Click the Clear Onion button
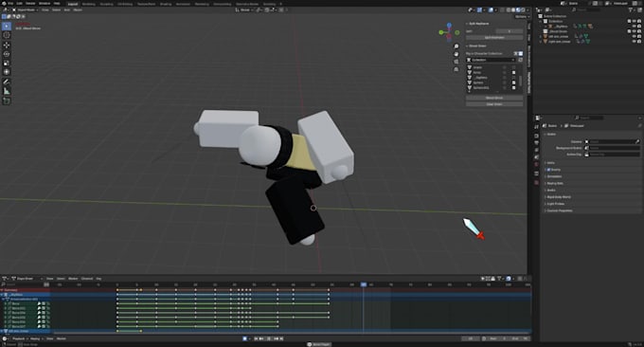Viewport: 644px width, 347px height. pos(494,104)
